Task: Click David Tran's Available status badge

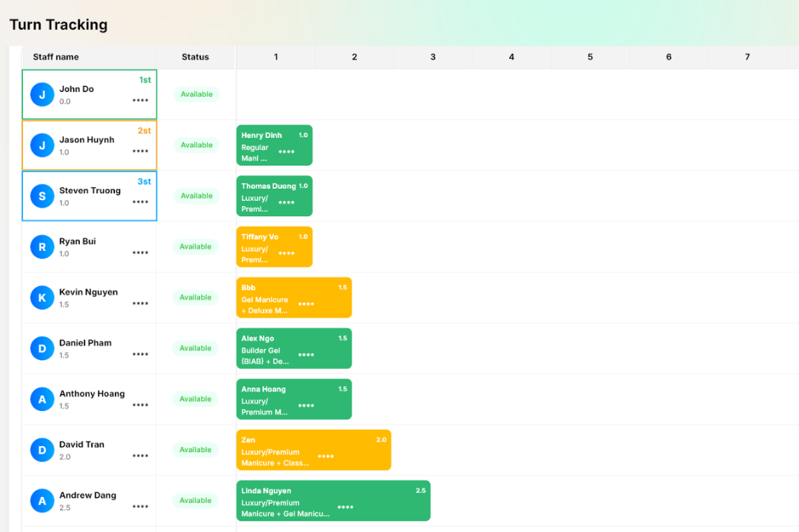Action: 196,450
